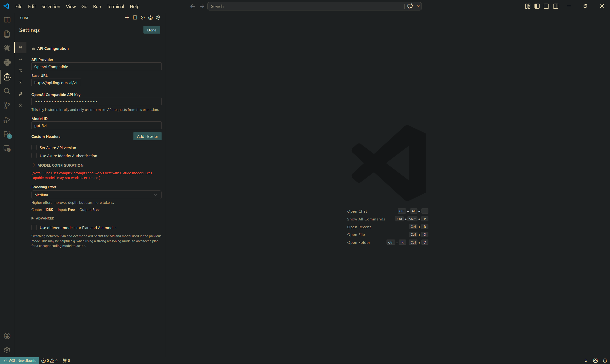This screenshot has height=364, width=610.
Task: Select the terminal settings tab icon
Action: tap(21, 82)
